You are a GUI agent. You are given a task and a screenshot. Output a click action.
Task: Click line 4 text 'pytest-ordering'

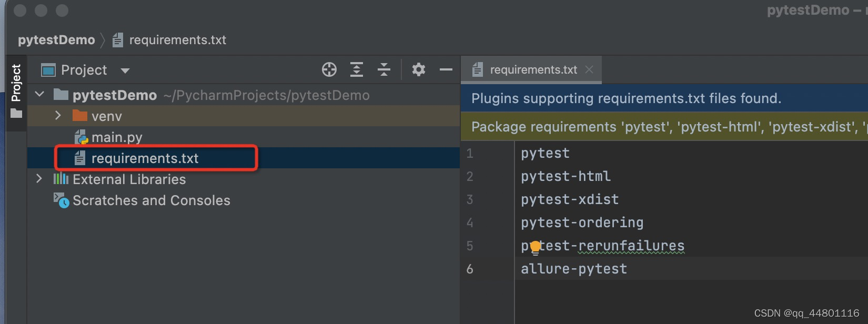click(x=582, y=222)
